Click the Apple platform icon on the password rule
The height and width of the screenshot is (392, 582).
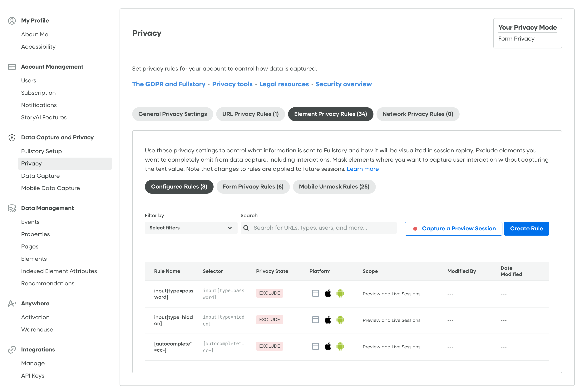coord(328,293)
